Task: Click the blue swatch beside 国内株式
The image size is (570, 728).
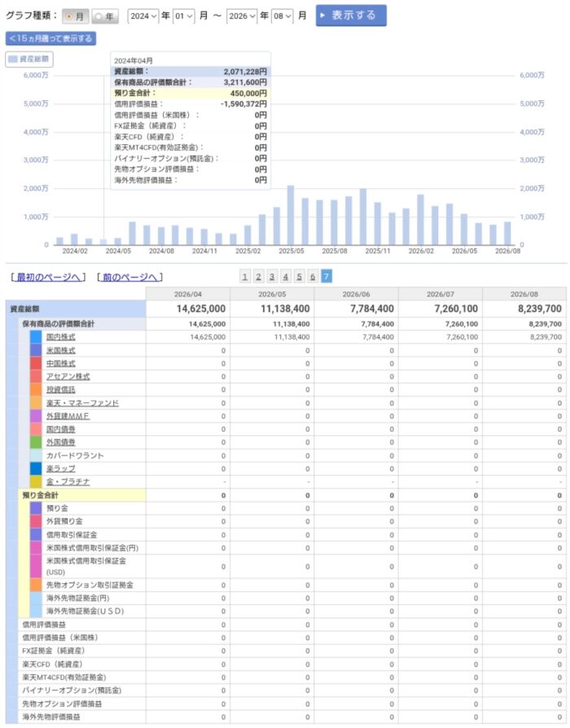Action: (x=36, y=337)
